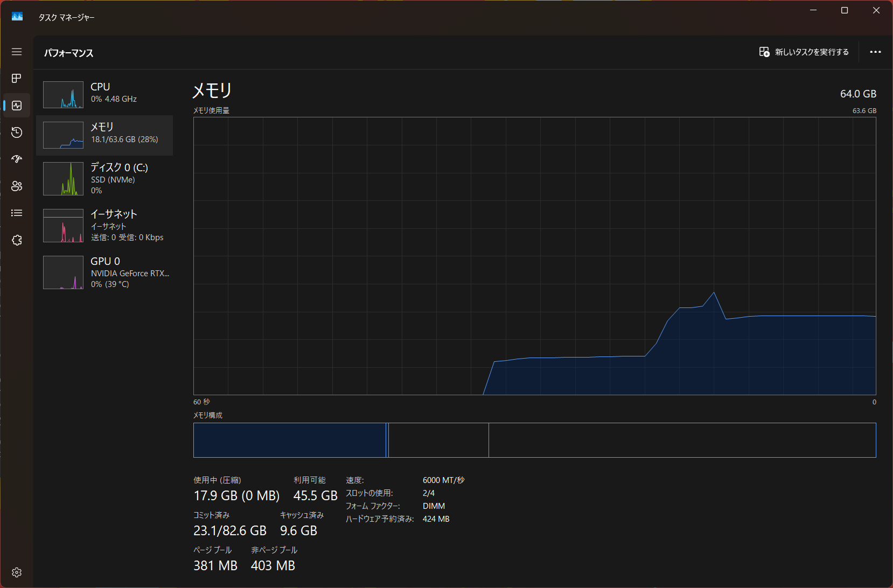Open Task Manager settings gear
Image resolution: width=893 pixels, height=588 pixels.
17,572
